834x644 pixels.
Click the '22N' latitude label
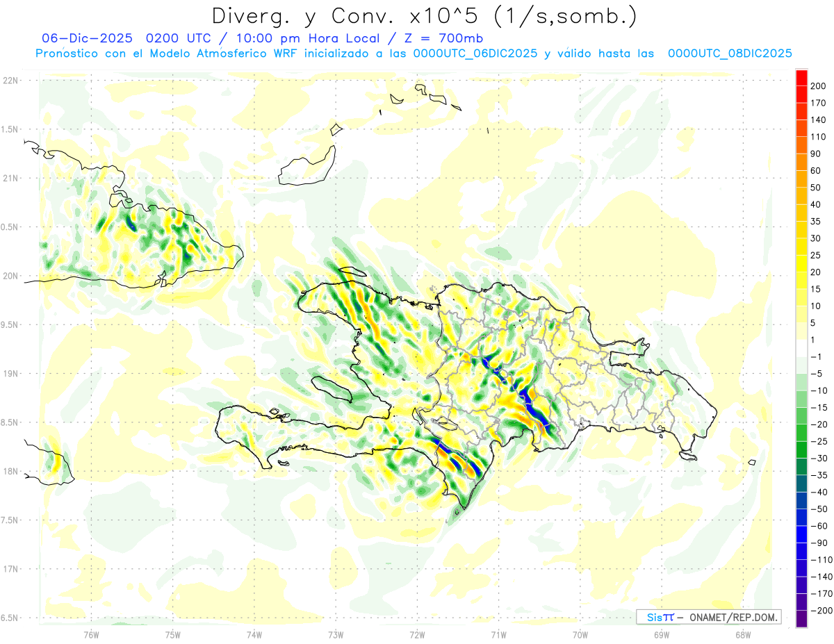tap(10, 81)
